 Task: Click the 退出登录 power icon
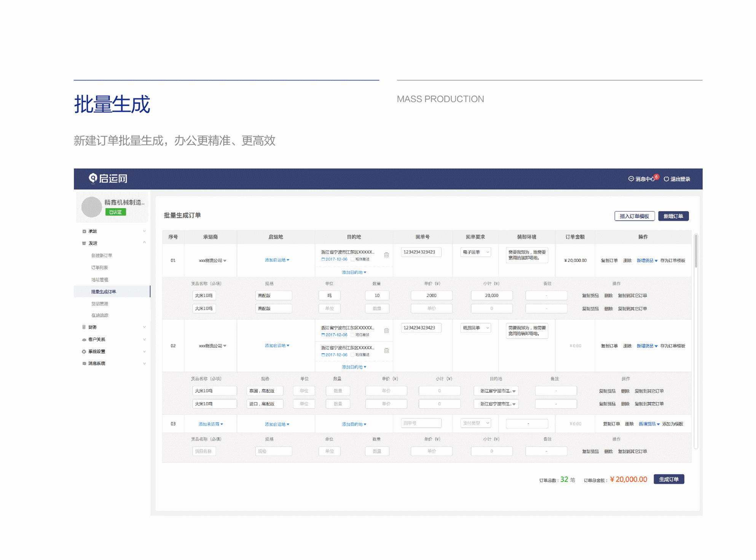point(666,179)
